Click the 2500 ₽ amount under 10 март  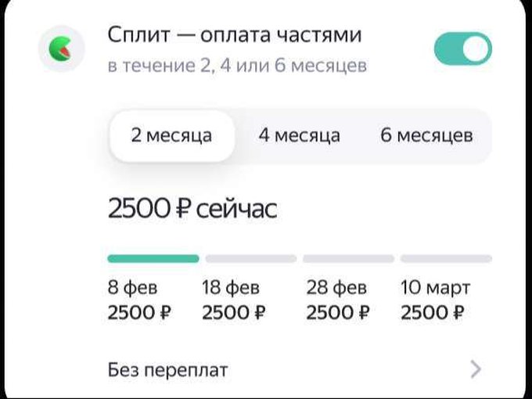tap(433, 313)
